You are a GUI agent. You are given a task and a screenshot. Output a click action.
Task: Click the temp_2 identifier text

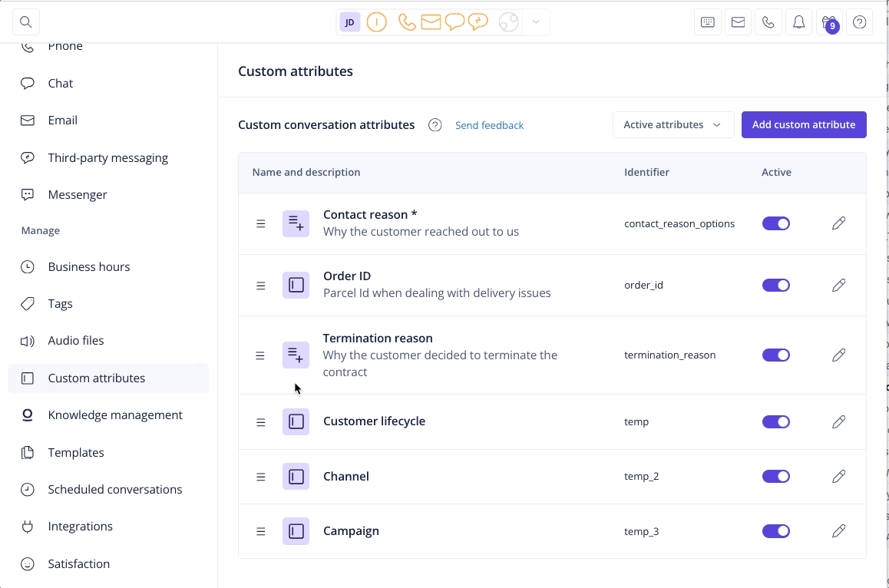(641, 476)
